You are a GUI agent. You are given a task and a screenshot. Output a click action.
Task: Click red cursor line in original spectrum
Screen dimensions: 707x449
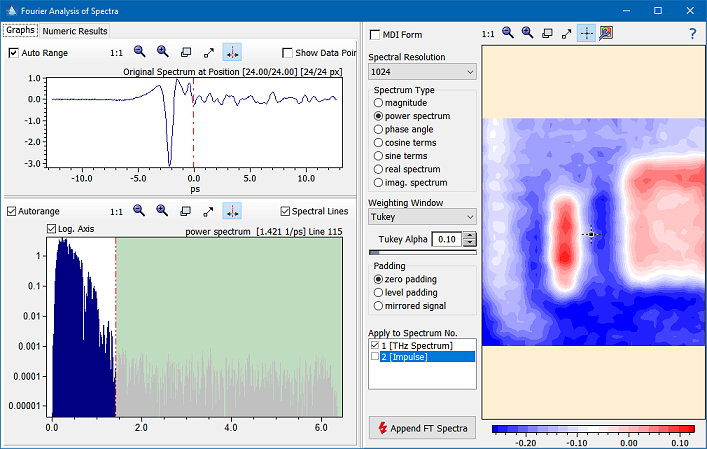[193, 123]
